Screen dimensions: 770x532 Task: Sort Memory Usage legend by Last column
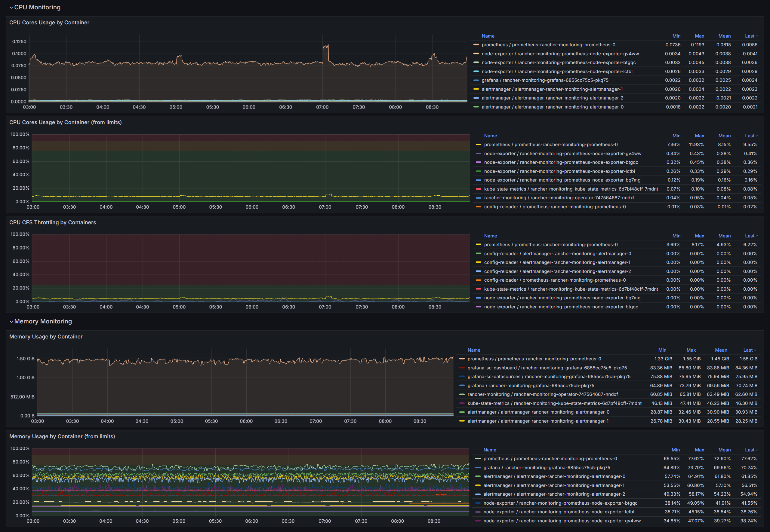(x=748, y=350)
